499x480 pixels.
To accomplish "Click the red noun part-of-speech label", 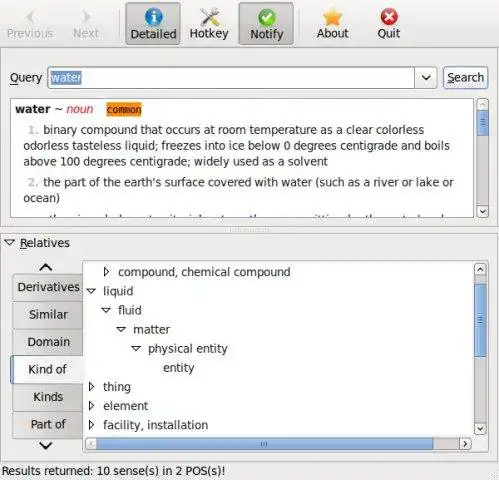I will click(x=80, y=109).
